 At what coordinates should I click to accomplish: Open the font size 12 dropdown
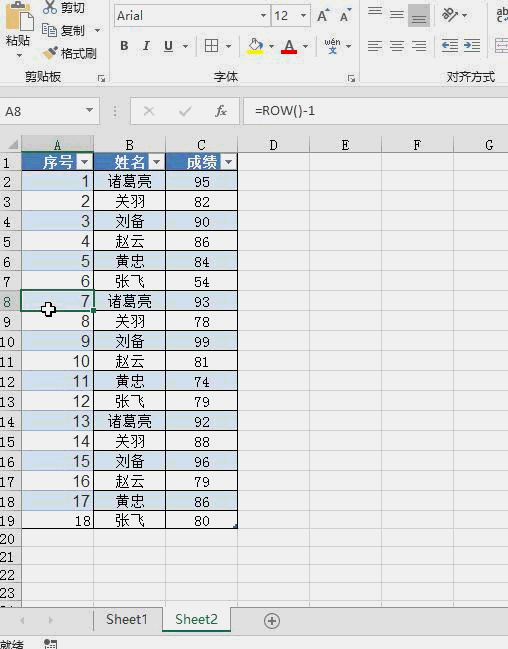pos(304,16)
